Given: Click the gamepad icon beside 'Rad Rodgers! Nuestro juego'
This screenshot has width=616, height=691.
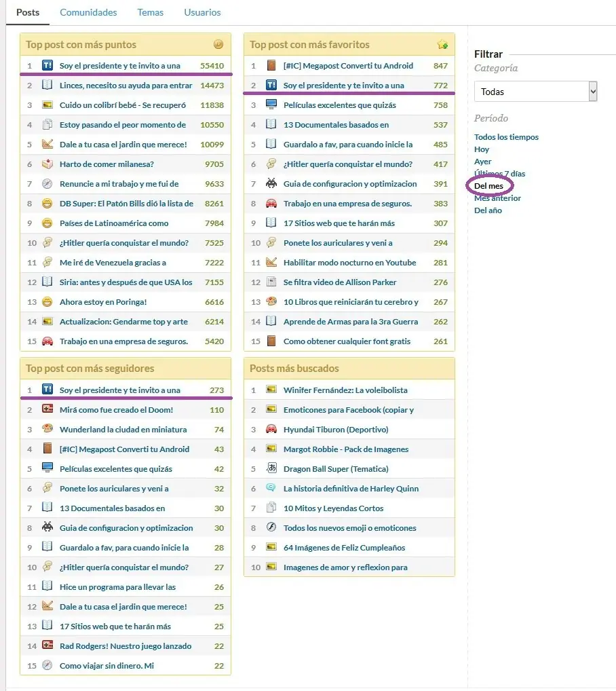Looking at the screenshot, I should [x=47, y=645].
